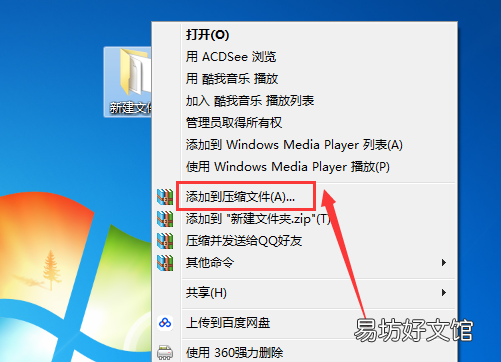Viewport: 501px width, 362px height.
Task: Click WinRAR icon beside 添加到压缩文件(A)...
Action: point(165,197)
